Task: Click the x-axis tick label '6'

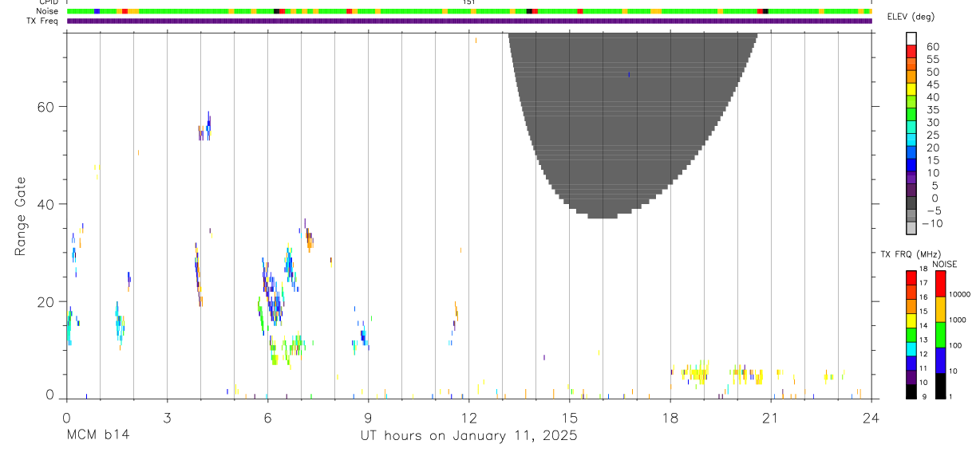Action: coord(267,417)
